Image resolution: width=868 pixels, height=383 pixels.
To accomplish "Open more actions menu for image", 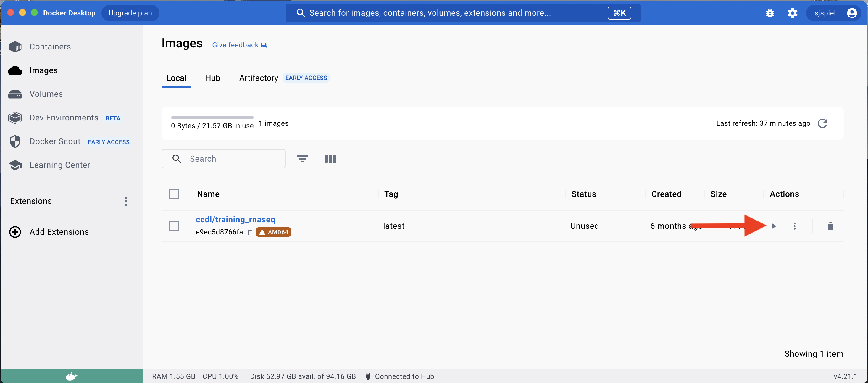I will click(795, 226).
